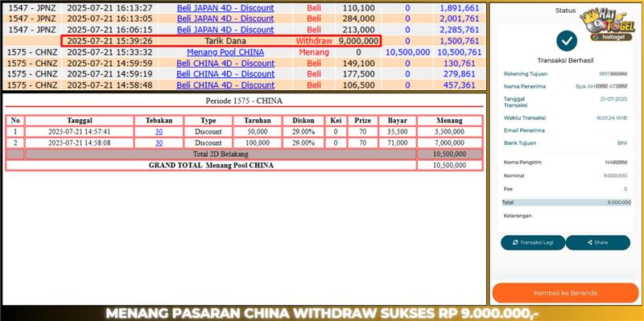Select date cell 2025-07-21 14:57:41
The image size is (644, 321).
click(79, 132)
